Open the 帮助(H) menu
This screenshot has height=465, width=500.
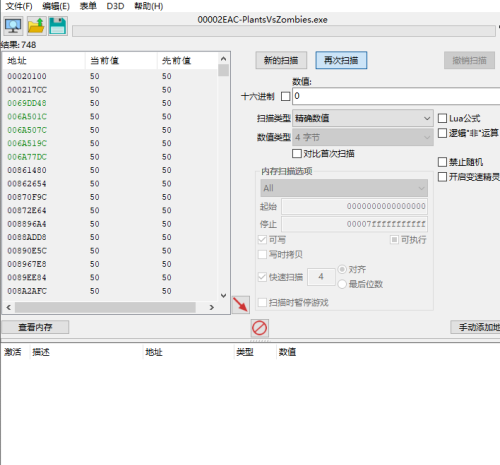click(148, 6)
